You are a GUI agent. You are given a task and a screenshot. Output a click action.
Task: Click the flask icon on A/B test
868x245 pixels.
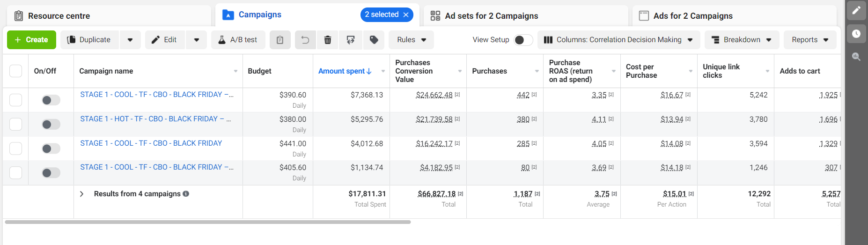(x=222, y=40)
